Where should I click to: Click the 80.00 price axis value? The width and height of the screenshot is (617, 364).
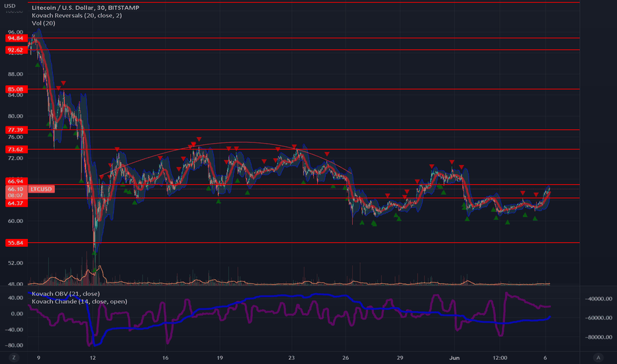coord(15,116)
